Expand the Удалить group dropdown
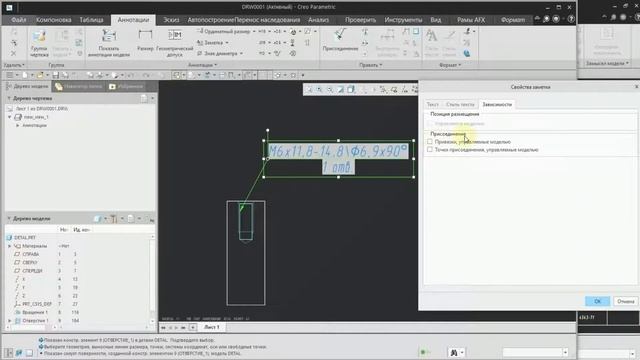640x360 pixels. (x=14, y=65)
